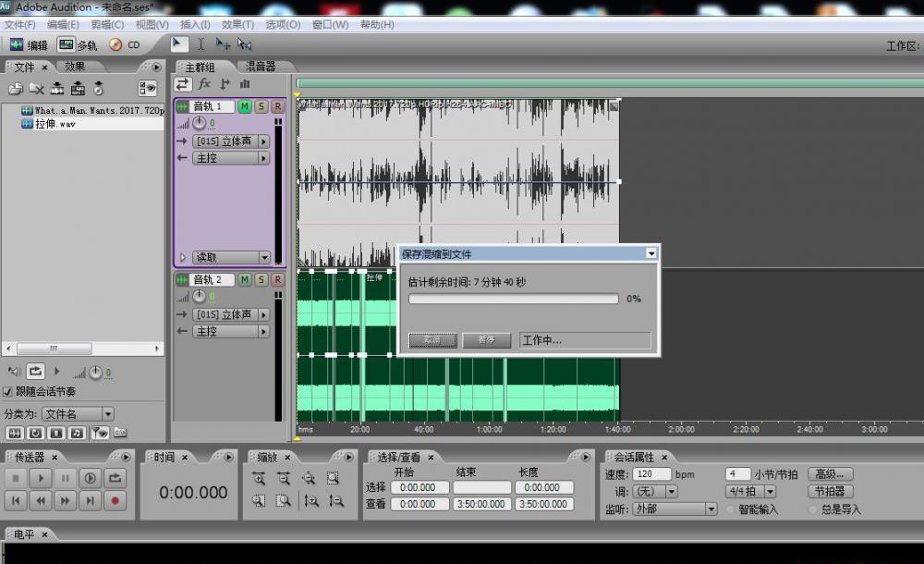
Task: Click the Fast Forward transport button
Action: [x=65, y=501]
